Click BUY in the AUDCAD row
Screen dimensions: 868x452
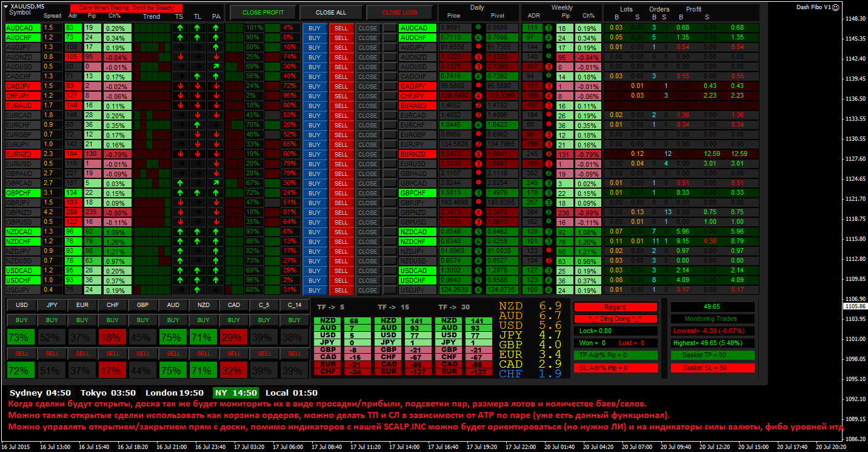315,28
